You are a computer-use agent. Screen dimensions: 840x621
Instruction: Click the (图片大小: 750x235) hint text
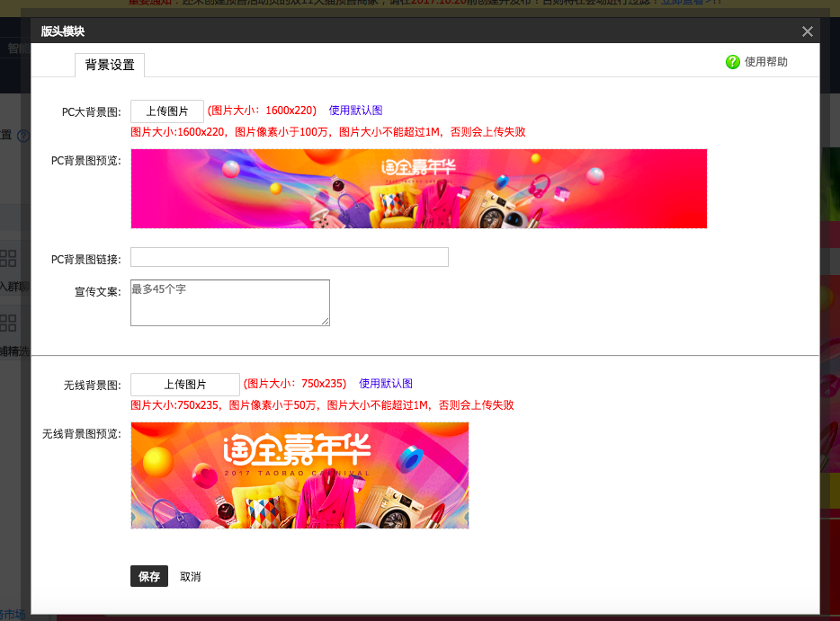(295, 384)
